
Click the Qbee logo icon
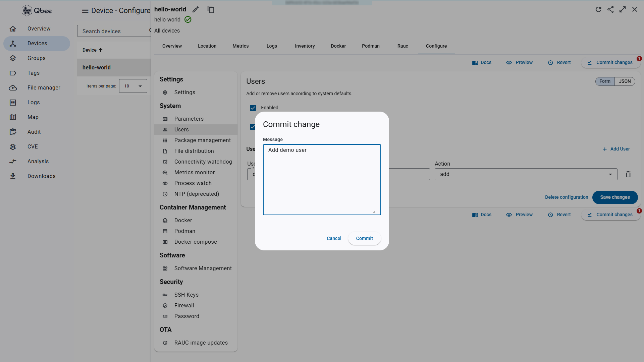point(27,10)
